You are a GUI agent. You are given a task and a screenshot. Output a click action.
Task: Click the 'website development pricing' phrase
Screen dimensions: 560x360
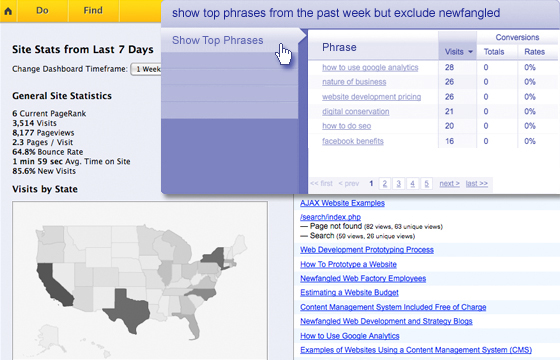coord(371,97)
